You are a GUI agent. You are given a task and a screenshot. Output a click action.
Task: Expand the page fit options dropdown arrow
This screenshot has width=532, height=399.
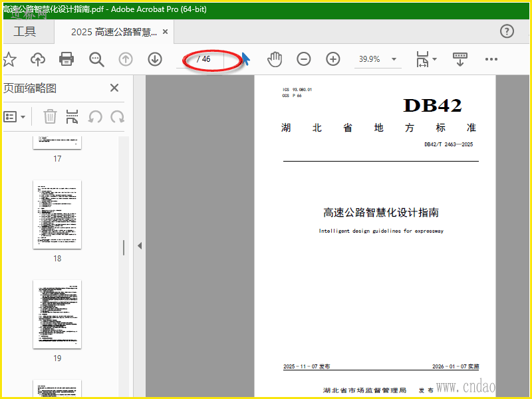(435, 59)
